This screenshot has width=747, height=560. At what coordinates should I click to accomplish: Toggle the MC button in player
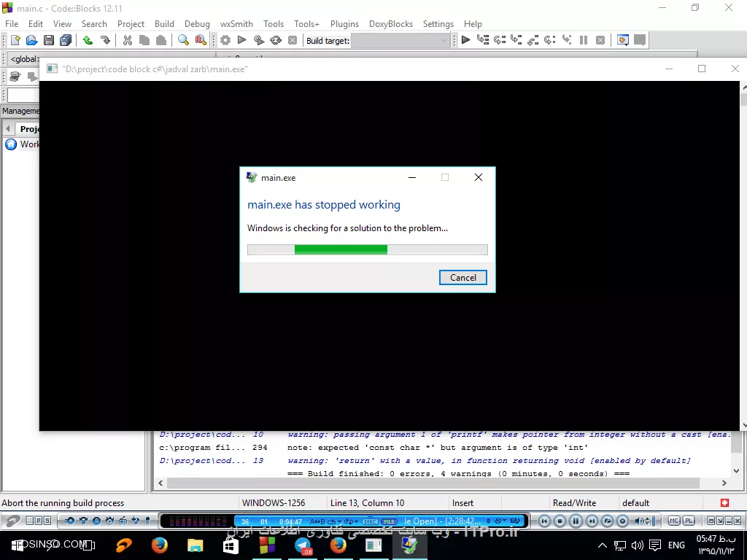click(x=673, y=521)
